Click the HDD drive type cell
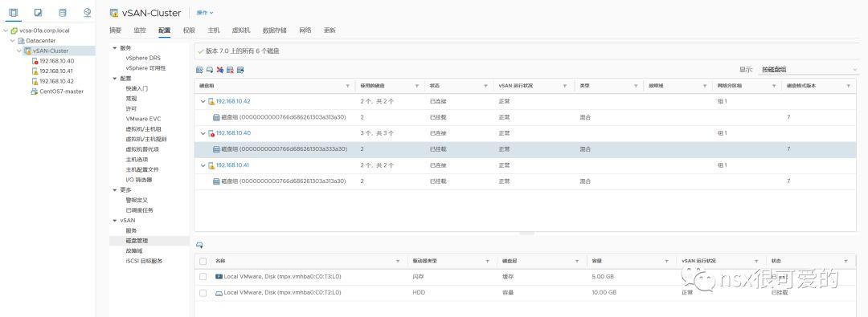 point(419,293)
